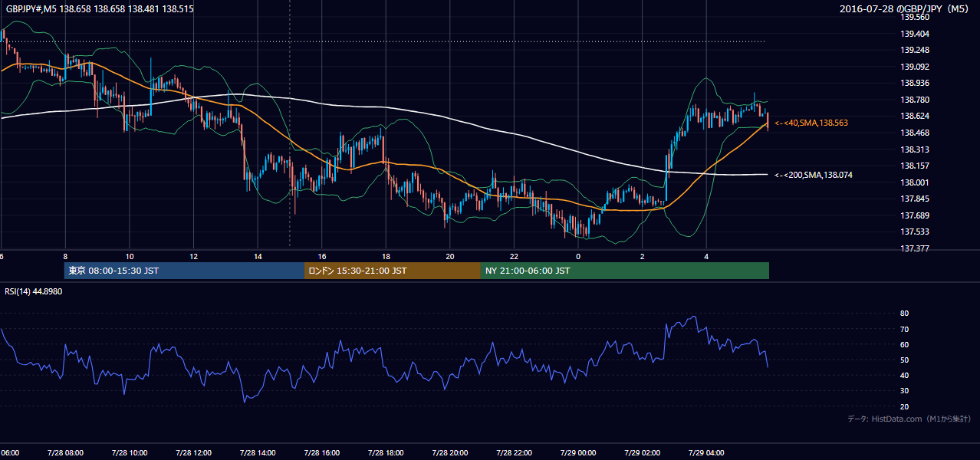
Task: Click RSI axis level 40
Action: 905,375
